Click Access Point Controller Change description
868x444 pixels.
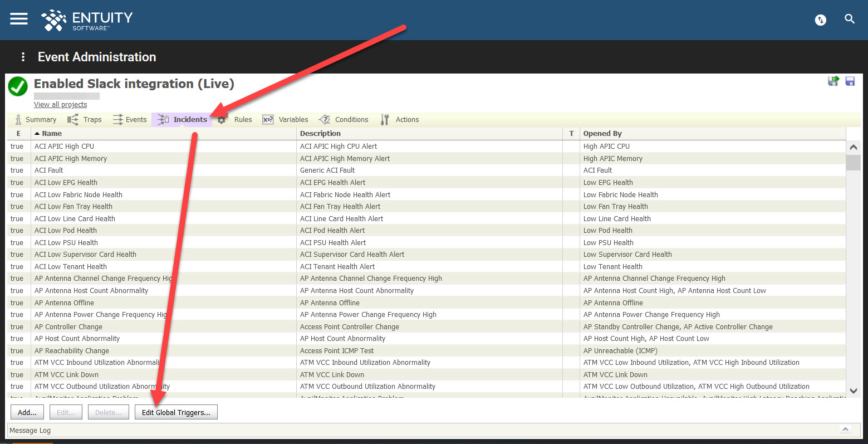(350, 327)
